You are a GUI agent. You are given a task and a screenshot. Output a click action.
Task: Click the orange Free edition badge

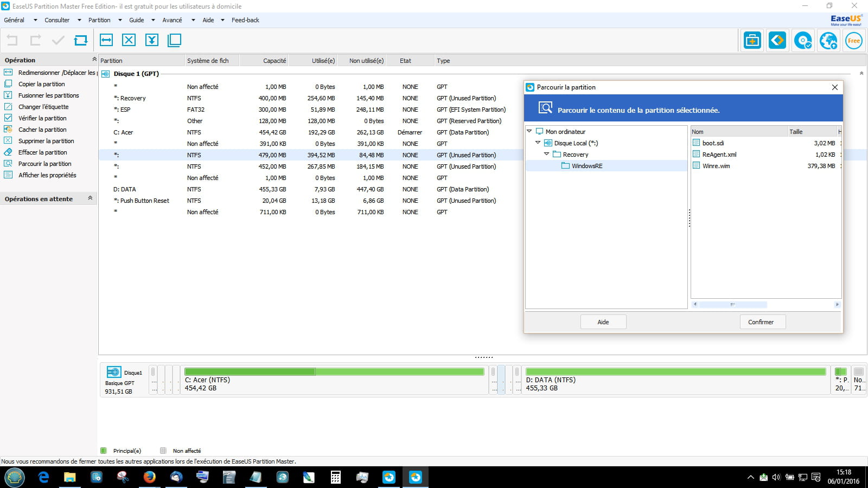tap(853, 40)
